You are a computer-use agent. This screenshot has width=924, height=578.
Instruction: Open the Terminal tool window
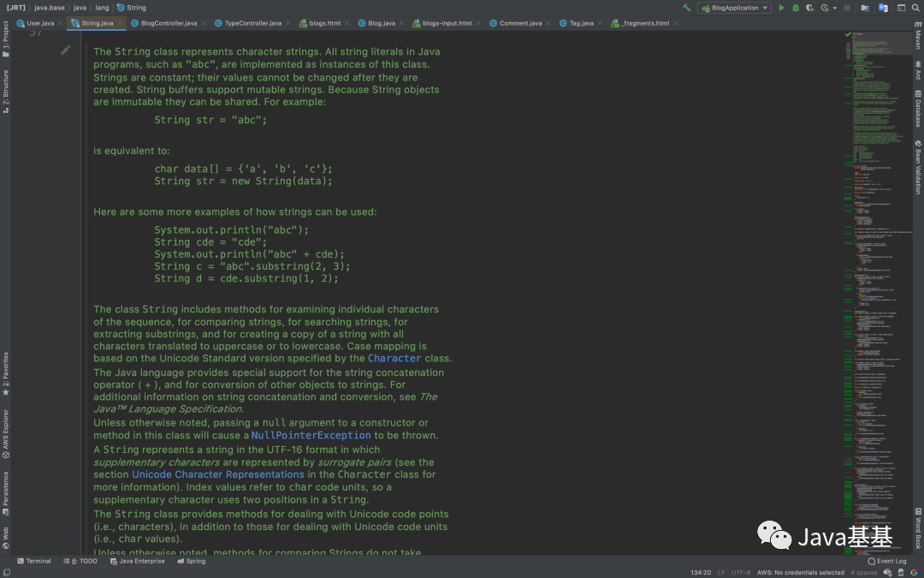point(34,561)
